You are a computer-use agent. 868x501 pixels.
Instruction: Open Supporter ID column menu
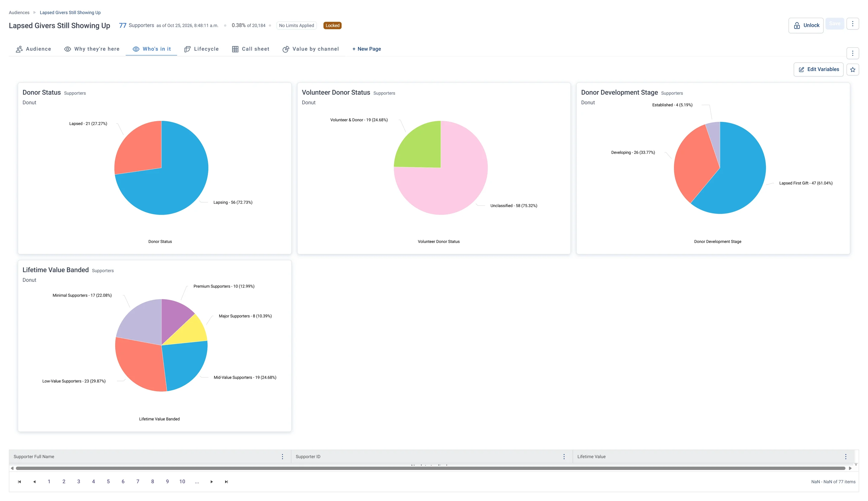click(x=564, y=457)
